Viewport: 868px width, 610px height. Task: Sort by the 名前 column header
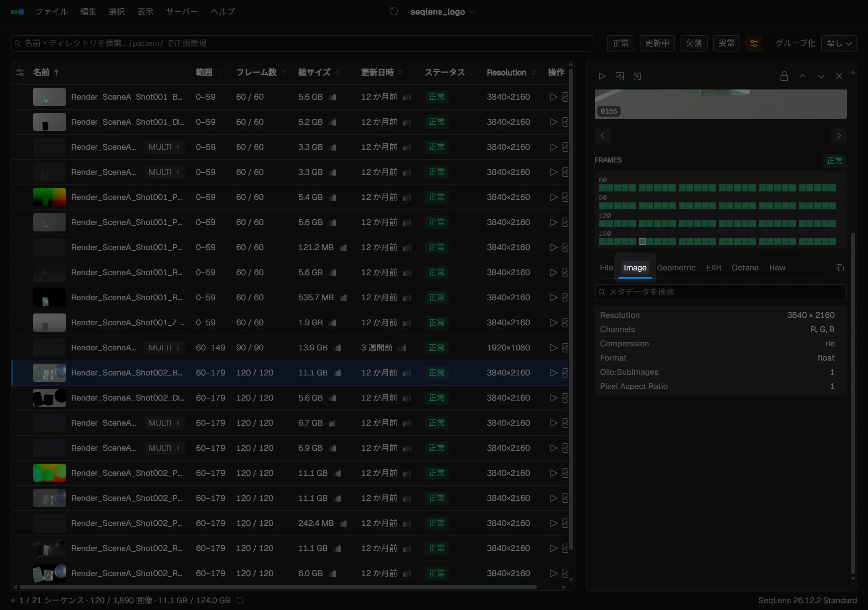46,72
